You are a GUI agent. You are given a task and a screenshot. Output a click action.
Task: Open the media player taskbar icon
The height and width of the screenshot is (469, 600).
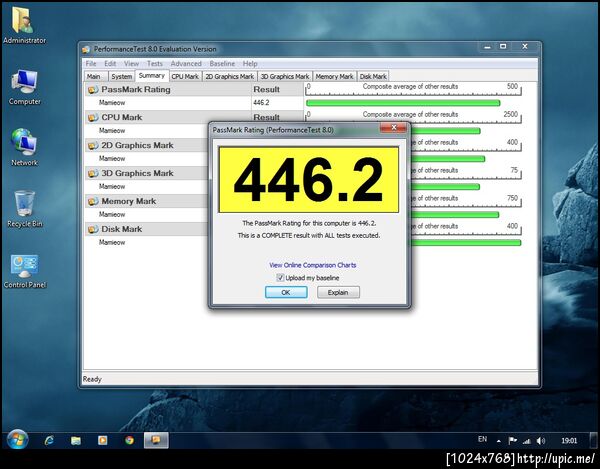pyautogui.click(x=103, y=440)
